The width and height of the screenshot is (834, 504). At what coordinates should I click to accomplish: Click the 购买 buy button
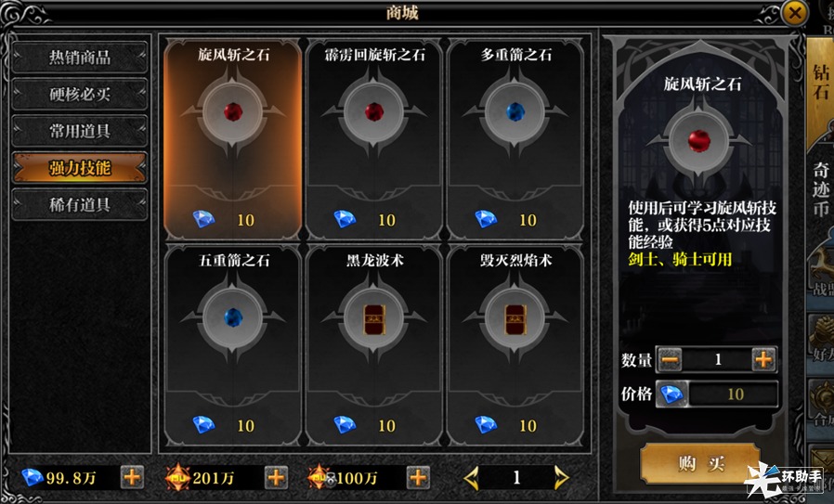tap(700, 463)
